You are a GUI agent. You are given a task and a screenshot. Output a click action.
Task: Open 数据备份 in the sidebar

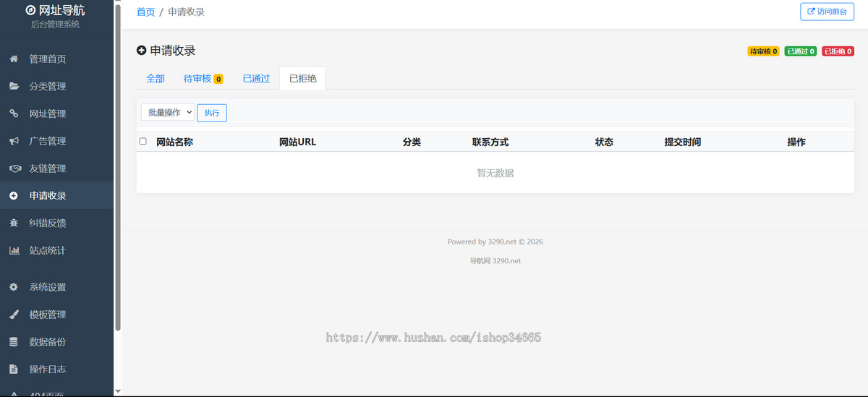coord(56,342)
